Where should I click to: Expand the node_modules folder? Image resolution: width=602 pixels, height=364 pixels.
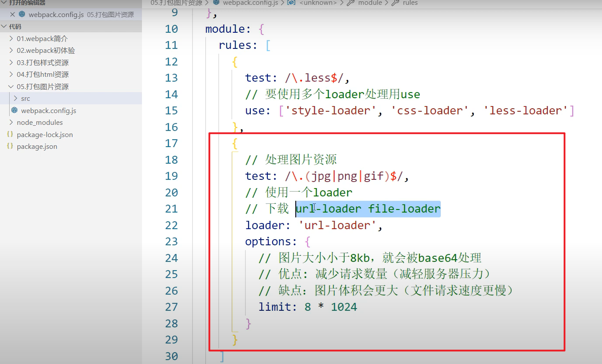pyautogui.click(x=11, y=123)
